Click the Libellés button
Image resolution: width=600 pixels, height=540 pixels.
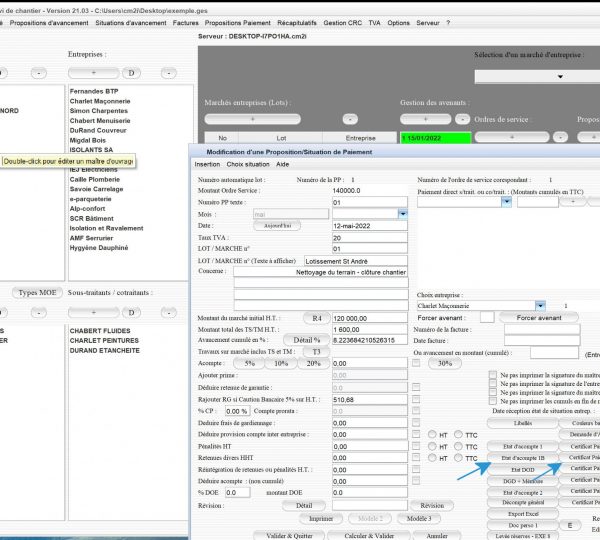point(523,423)
